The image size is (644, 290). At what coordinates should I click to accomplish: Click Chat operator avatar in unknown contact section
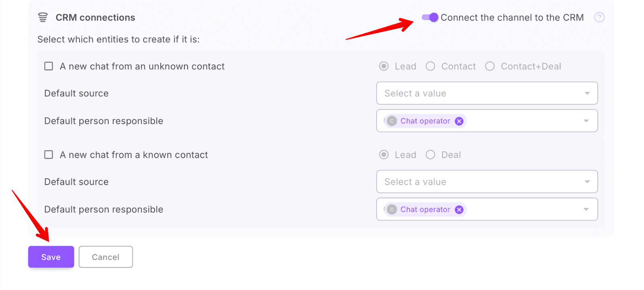(392, 121)
